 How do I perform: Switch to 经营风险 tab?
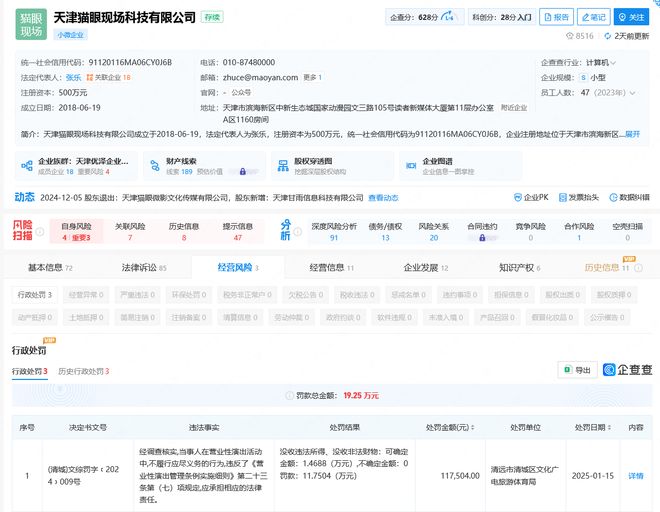238,268
